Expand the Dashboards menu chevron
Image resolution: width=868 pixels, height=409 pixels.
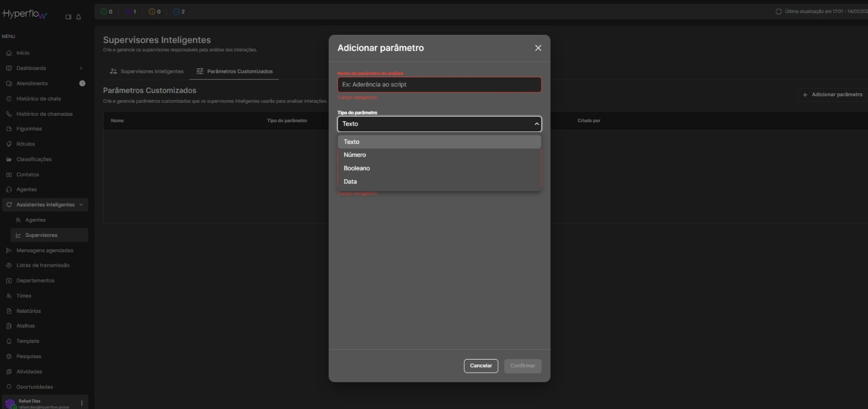tap(81, 68)
